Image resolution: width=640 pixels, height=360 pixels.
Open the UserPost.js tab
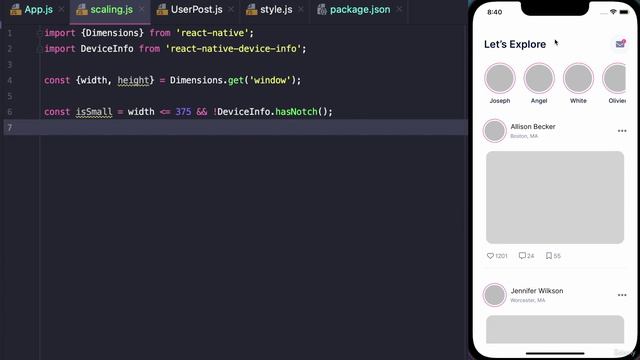(196, 10)
